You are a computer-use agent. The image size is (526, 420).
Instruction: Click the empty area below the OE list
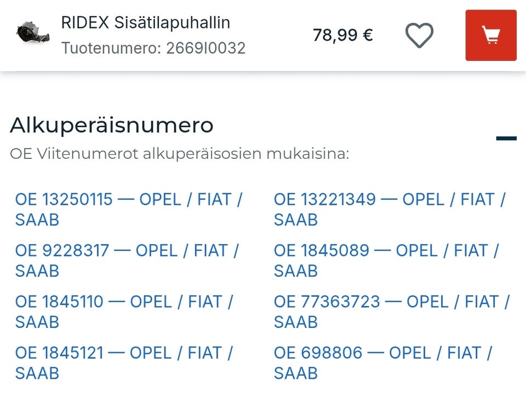pos(263,402)
